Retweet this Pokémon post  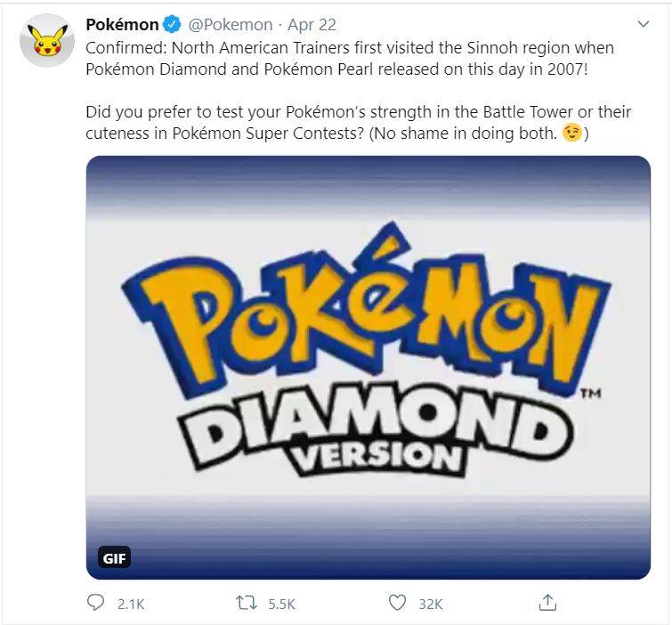coord(246,603)
